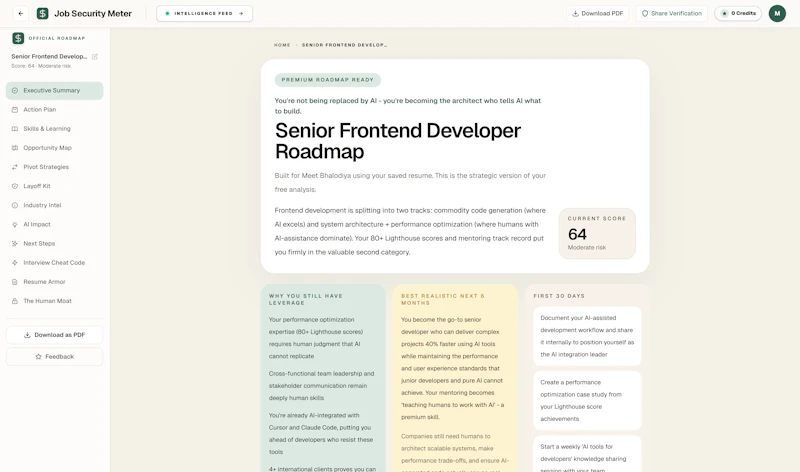Screen dimensions: 800x472
Task: Go to AI Impact section
Action: [x=55, y=225]
